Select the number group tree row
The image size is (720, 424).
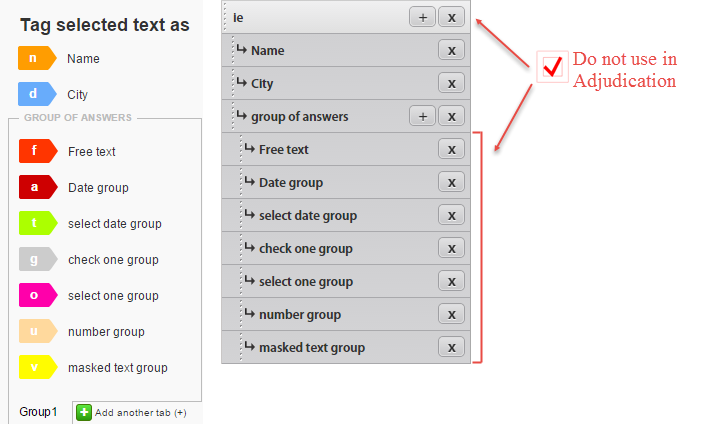(x=346, y=314)
